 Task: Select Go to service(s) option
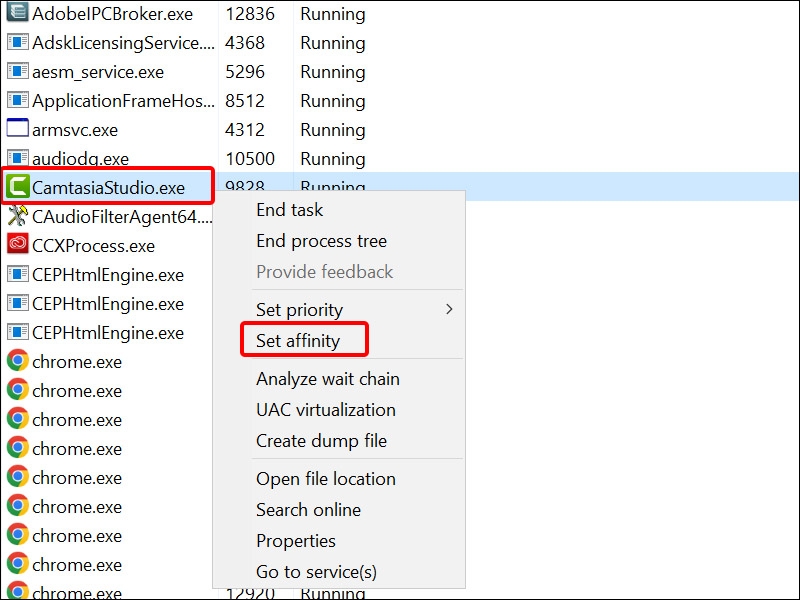coord(317,572)
